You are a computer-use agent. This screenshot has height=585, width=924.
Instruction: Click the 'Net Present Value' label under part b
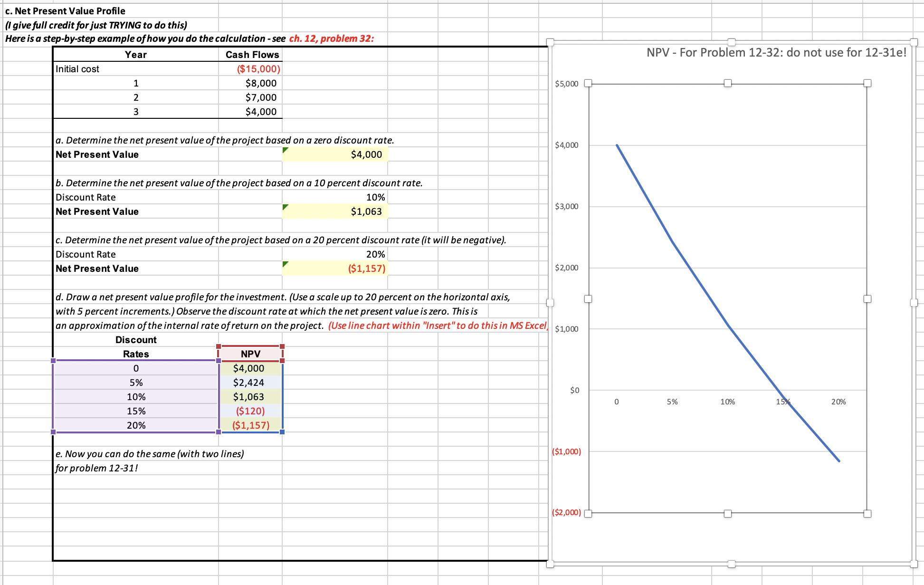point(97,211)
